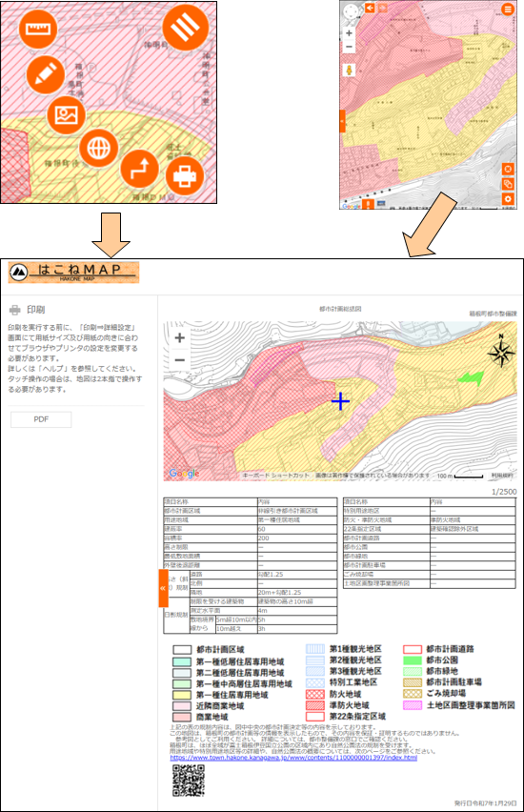This screenshot has width=524, height=812.
Task: Open the town.hakone.kanagawa.jp link
Action: [293, 758]
